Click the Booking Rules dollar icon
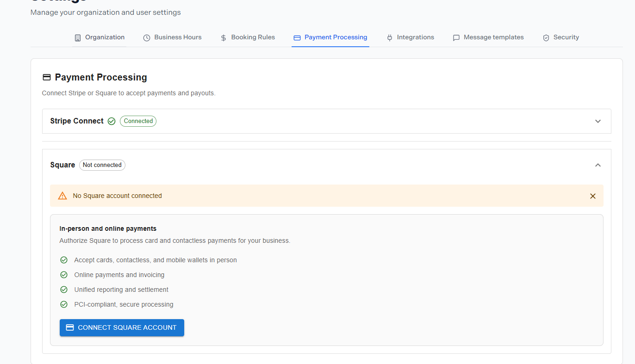Image resolution: width=635 pixels, height=364 pixels. click(224, 38)
